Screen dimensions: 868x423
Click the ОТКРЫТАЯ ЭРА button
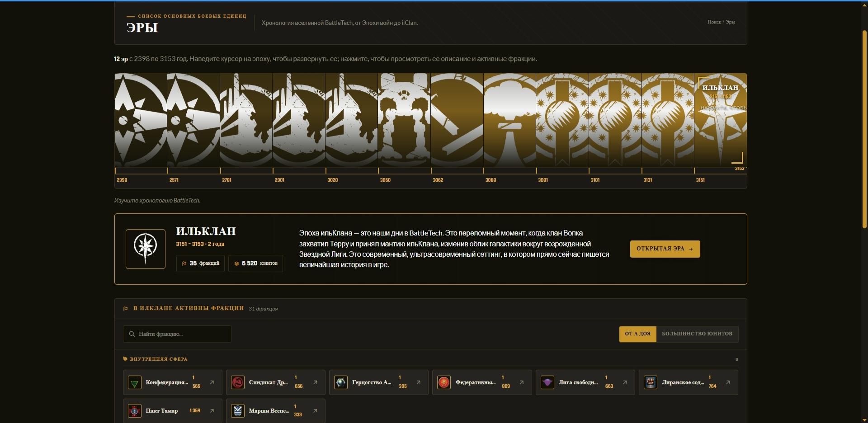665,249
